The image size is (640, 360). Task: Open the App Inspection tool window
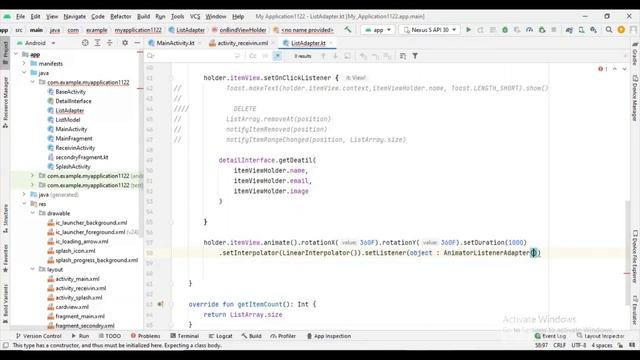coord(329,336)
